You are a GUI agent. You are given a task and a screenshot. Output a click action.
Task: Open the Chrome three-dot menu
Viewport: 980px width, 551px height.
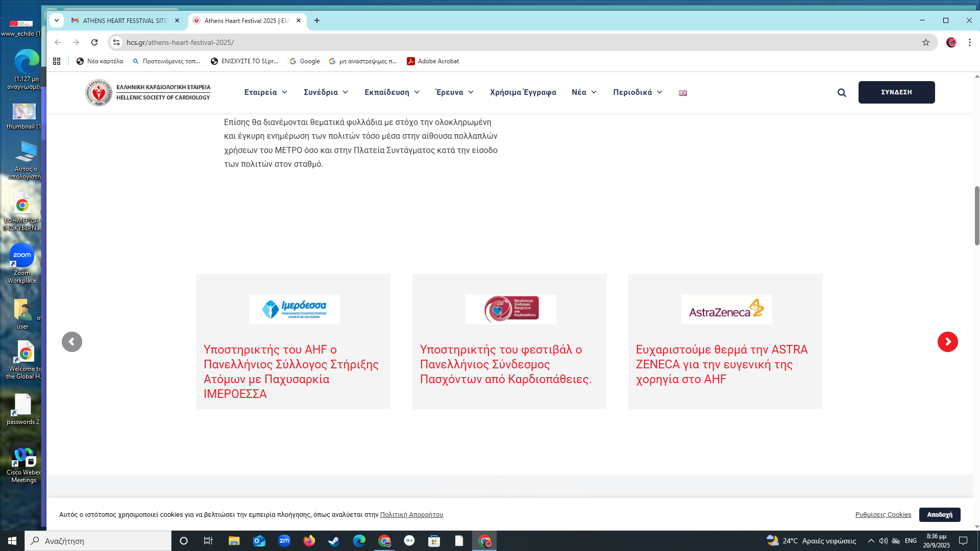(970, 42)
